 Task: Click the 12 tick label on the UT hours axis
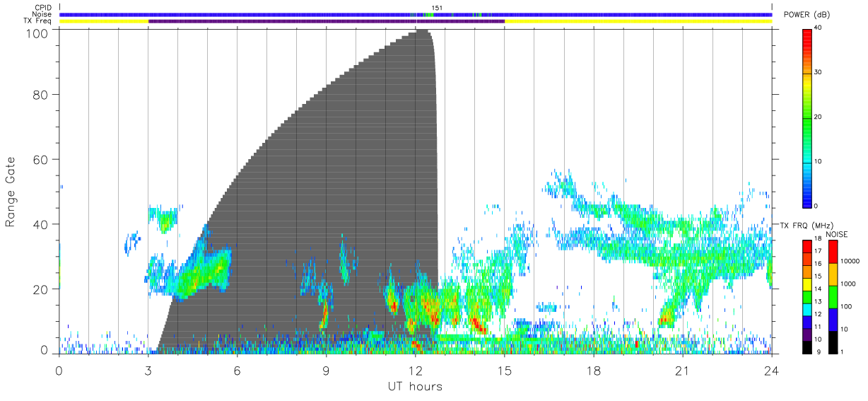coord(416,371)
